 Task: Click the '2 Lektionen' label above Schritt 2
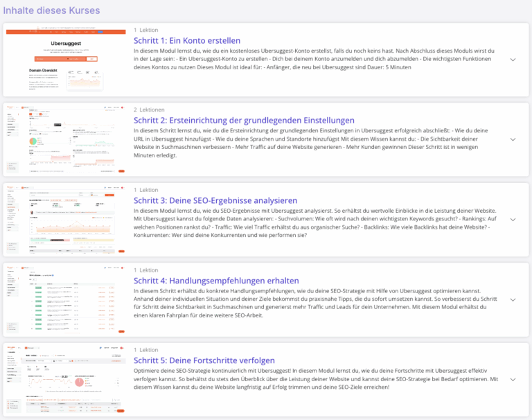[149, 110]
